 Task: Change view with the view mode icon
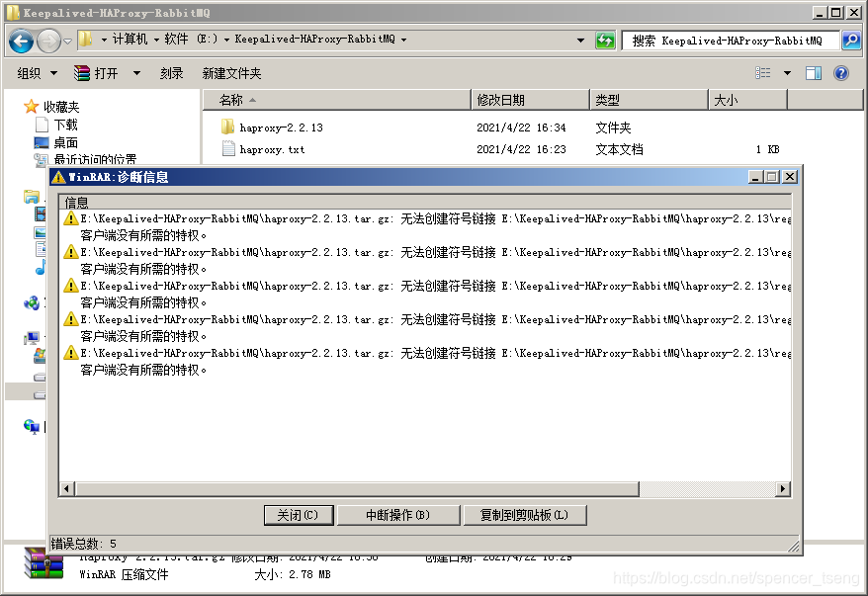coord(763,73)
